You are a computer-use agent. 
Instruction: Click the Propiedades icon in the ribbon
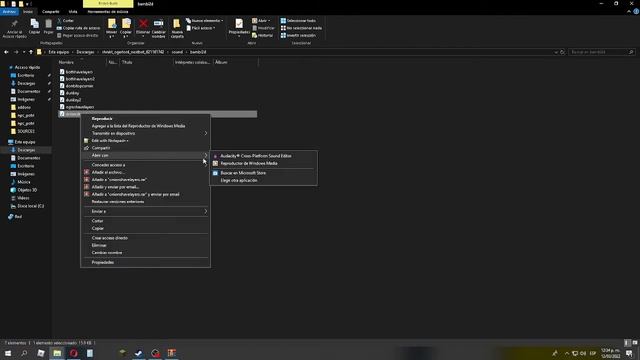(239, 24)
